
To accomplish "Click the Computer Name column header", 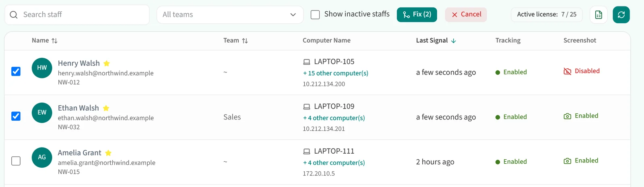I will click(x=326, y=40).
